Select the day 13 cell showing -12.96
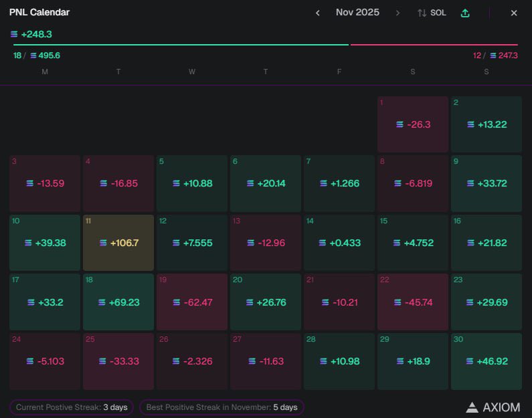Screen dimensions: 532x418 click(x=266, y=243)
